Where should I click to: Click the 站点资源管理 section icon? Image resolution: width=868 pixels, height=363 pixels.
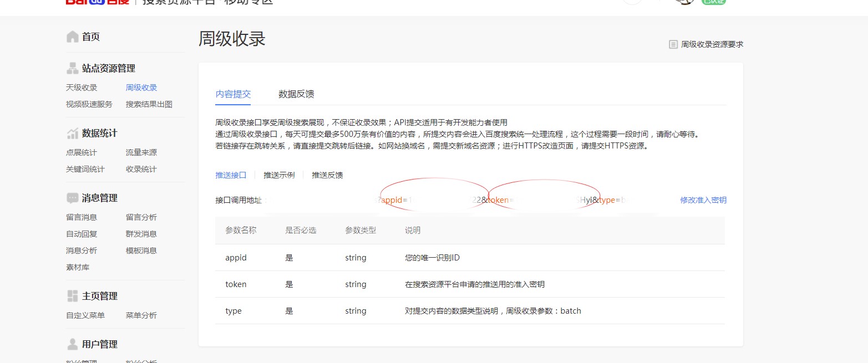click(x=72, y=68)
